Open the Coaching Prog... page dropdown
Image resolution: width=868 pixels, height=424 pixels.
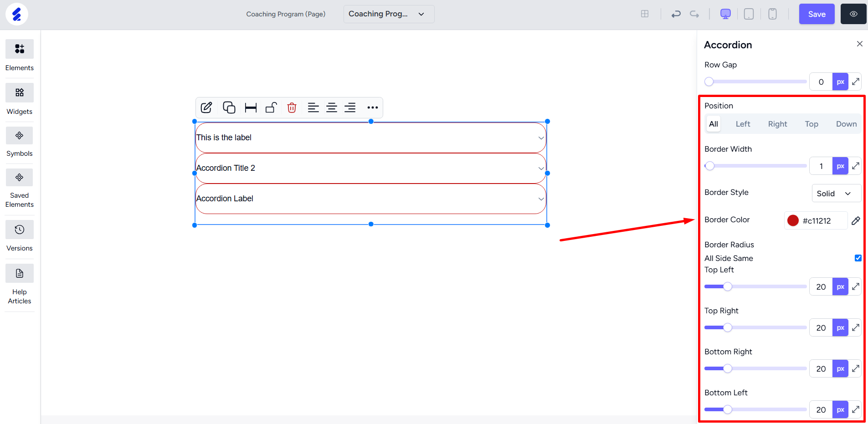(389, 14)
